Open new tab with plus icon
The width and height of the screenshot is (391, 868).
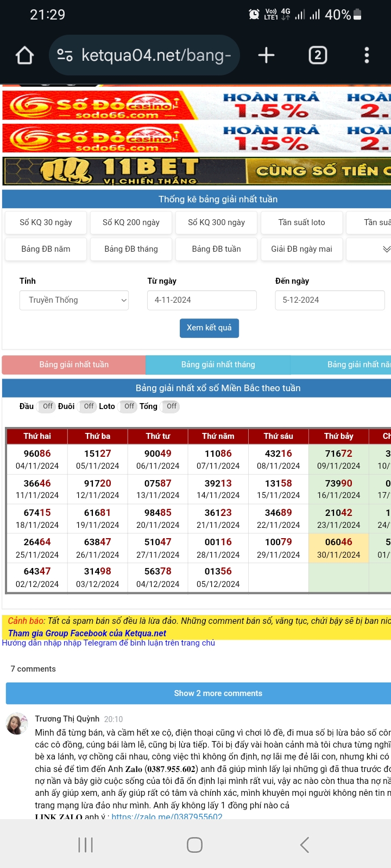tap(266, 55)
